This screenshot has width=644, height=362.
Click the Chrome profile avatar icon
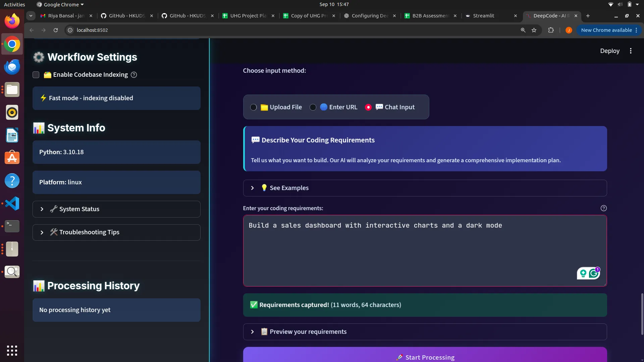pyautogui.click(x=569, y=30)
